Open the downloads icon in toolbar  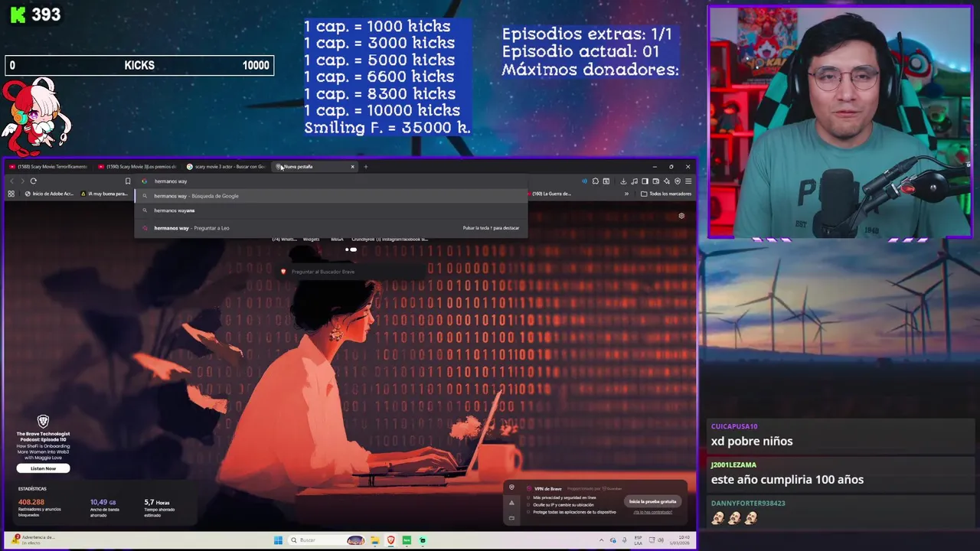click(623, 181)
